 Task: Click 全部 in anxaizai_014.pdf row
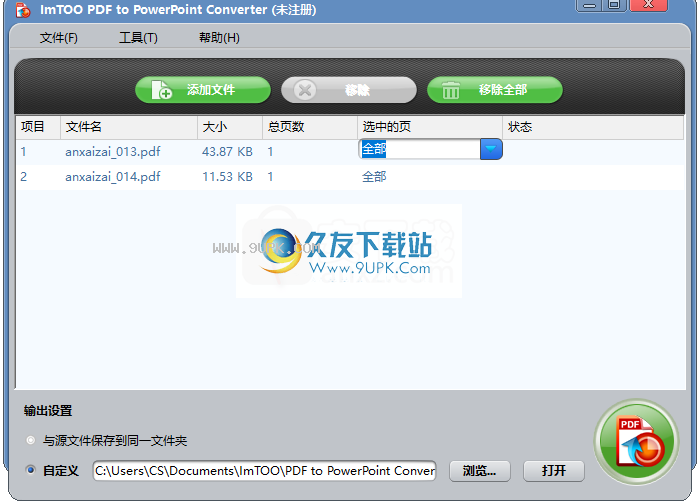(x=374, y=177)
